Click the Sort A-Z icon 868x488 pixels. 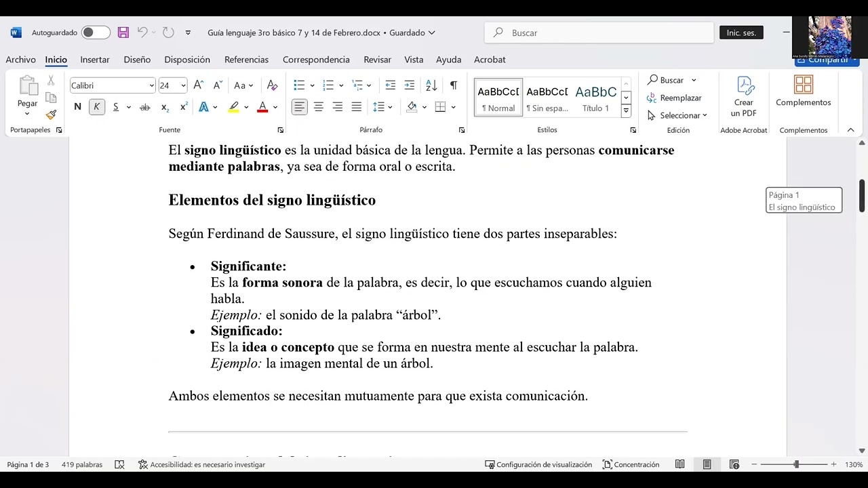coord(431,85)
